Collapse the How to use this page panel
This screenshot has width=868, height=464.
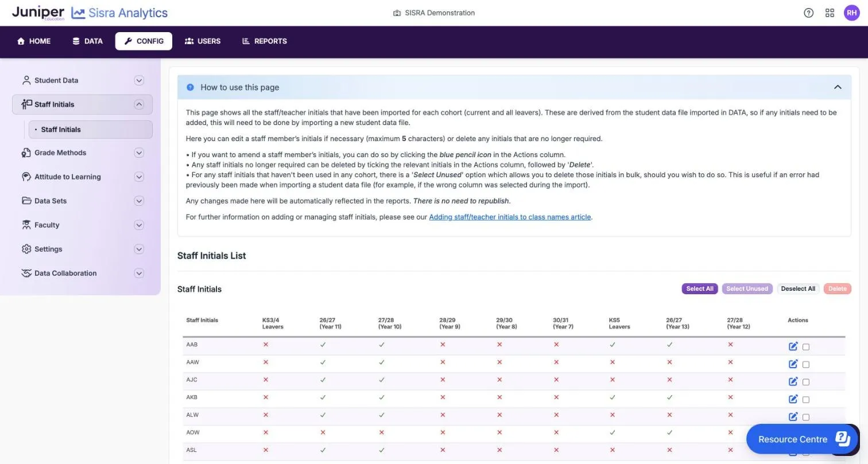(838, 87)
